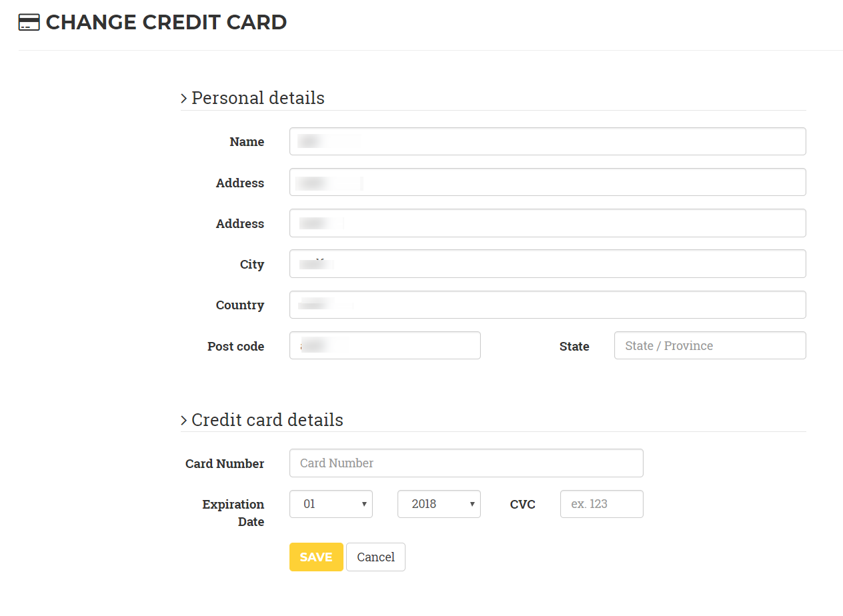Click the Credit card details chevron icon
843x616 pixels.
click(183, 421)
